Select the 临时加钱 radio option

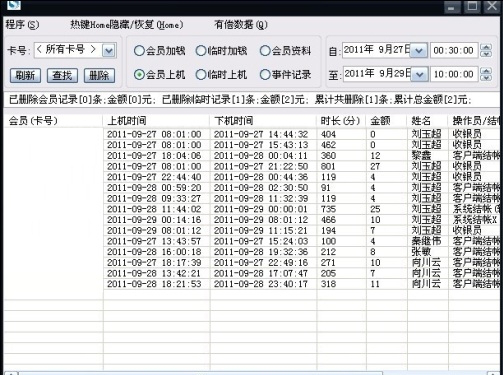click(221, 51)
